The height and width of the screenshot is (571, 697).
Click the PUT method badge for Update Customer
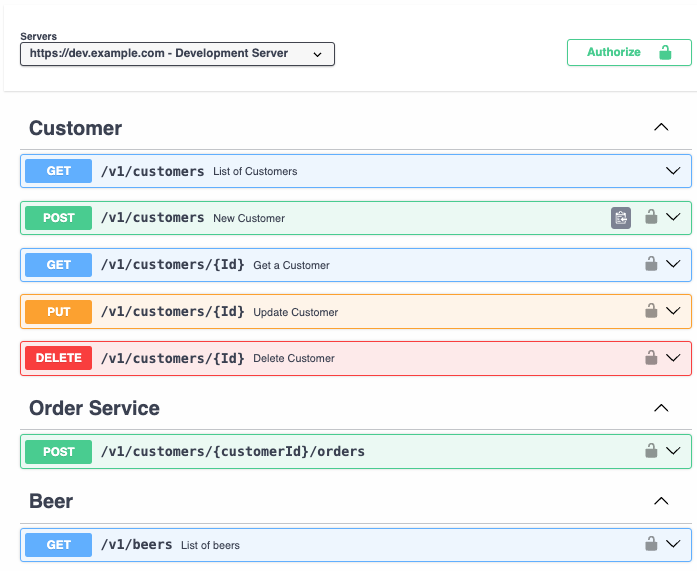click(59, 311)
